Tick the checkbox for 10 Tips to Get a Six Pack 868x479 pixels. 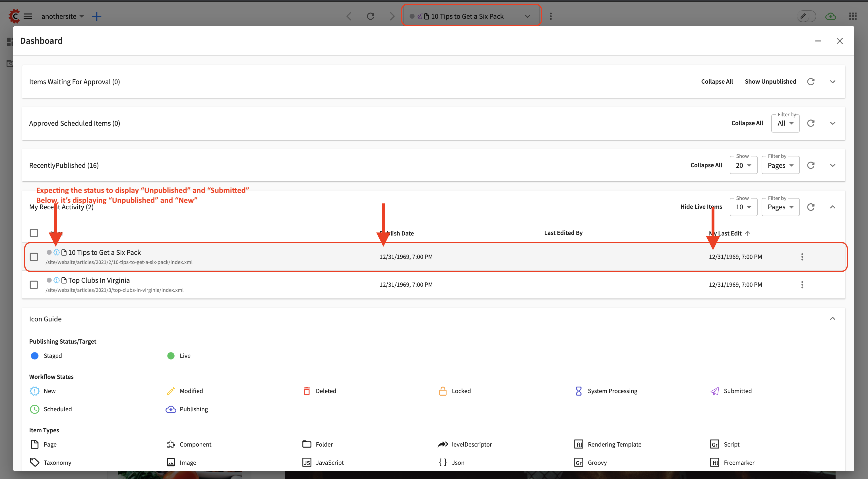pos(34,257)
